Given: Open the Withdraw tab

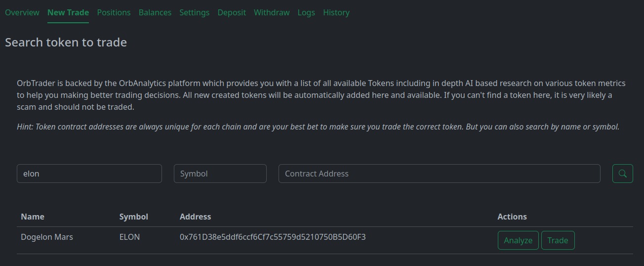Looking at the screenshot, I should click(272, 12).
